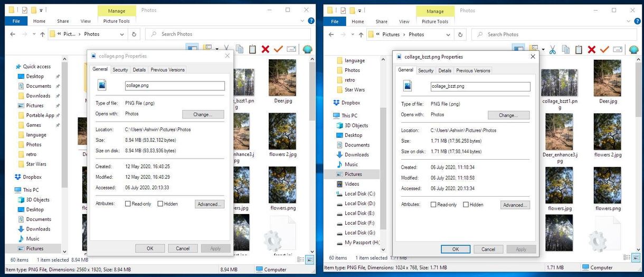
Task: Open Security tab in collage.png Properties
Action: pyautogui.click(x=120, y=70)
